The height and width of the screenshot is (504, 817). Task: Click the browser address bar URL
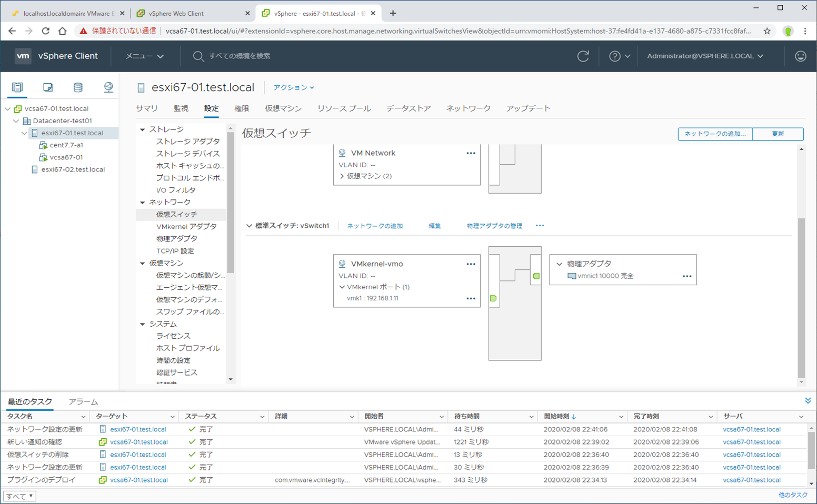tap(458, 31)
